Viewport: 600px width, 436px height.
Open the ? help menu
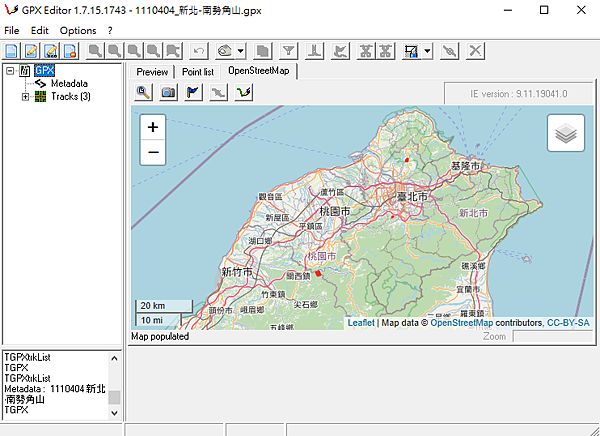[x=110, y=31]
